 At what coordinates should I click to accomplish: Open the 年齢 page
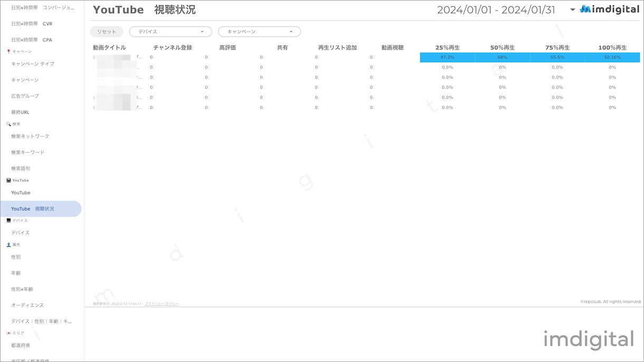coord(16,273)
